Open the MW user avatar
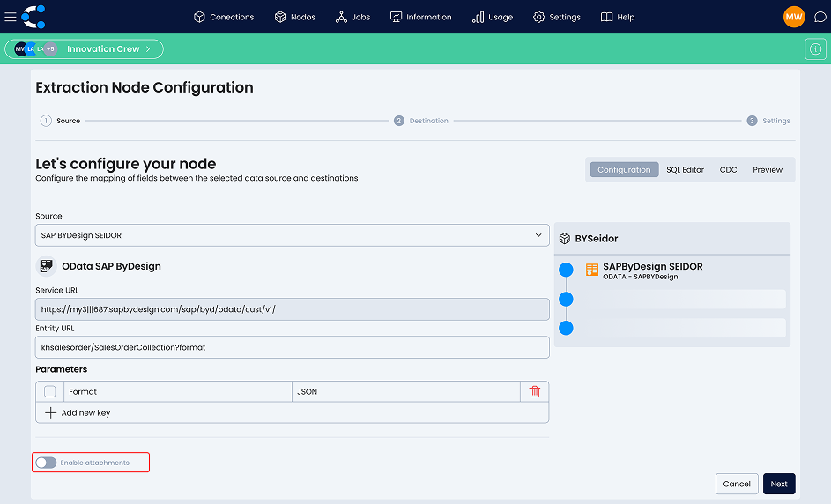The width and height of the screenshot is (831, 504). coord(793,17)
